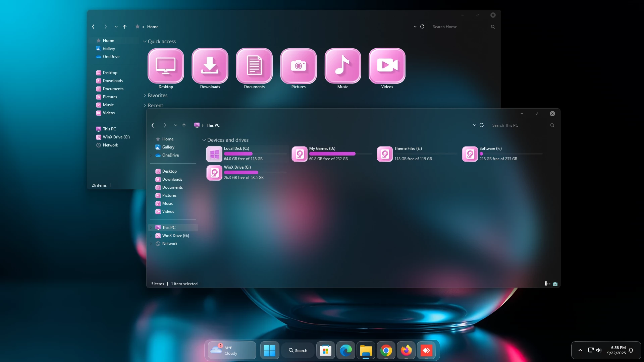Expand the Favorites section
The width and height of the screenshot is (644, 362).
tap(145, 96)
